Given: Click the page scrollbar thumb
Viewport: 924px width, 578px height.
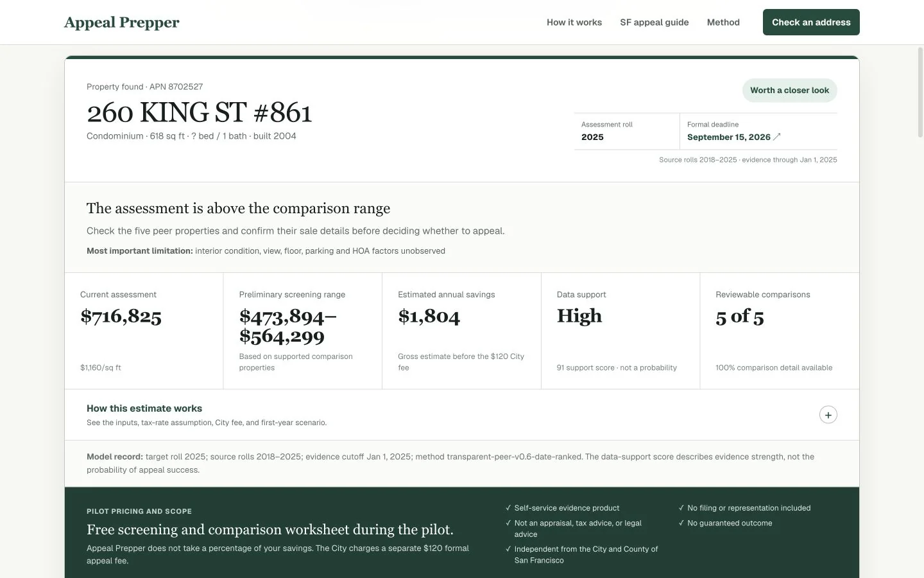Looking at the screenshot, I should [x=921, y=91].
